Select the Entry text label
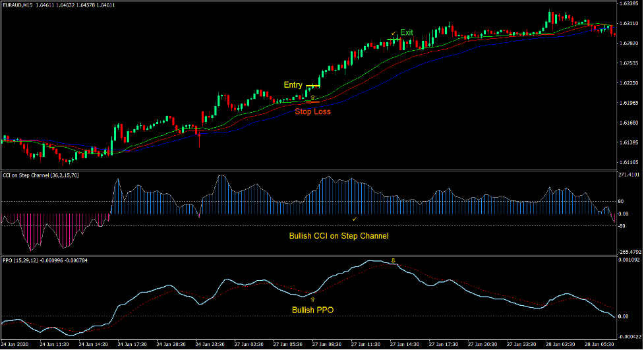The width and height of the screenshot is (644, 350). tap(293, 85)
